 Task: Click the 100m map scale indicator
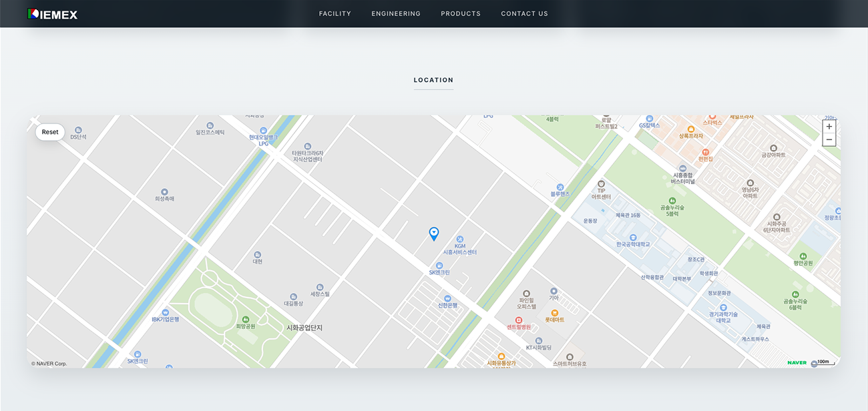823,363
